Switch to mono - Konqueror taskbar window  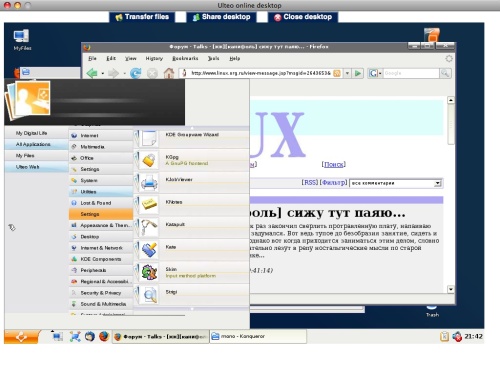(258, 336)
